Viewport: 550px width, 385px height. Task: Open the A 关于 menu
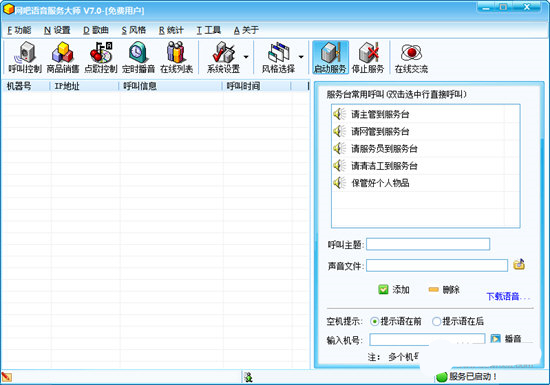coord(246,31)
